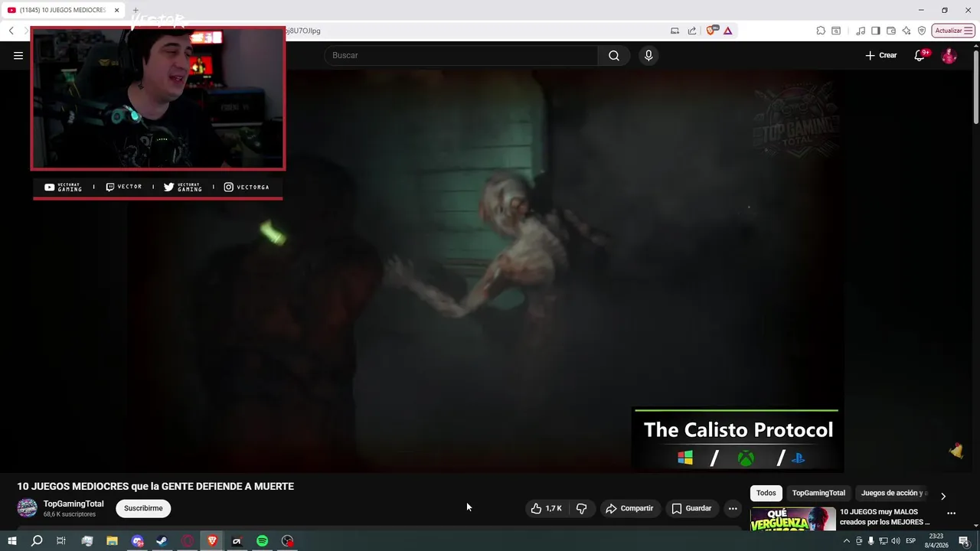The image size is (980, 551).
Task: Open browser extensions puzzle icon
Action: 821,31
